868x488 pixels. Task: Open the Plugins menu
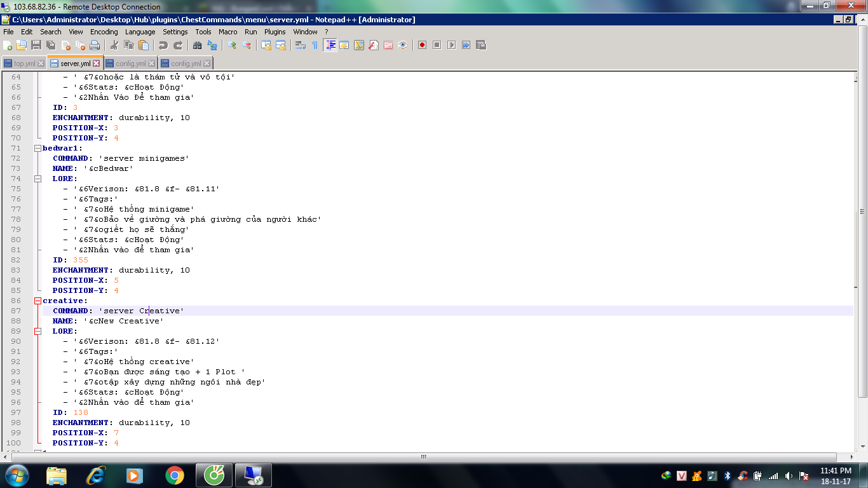point(275,32)
